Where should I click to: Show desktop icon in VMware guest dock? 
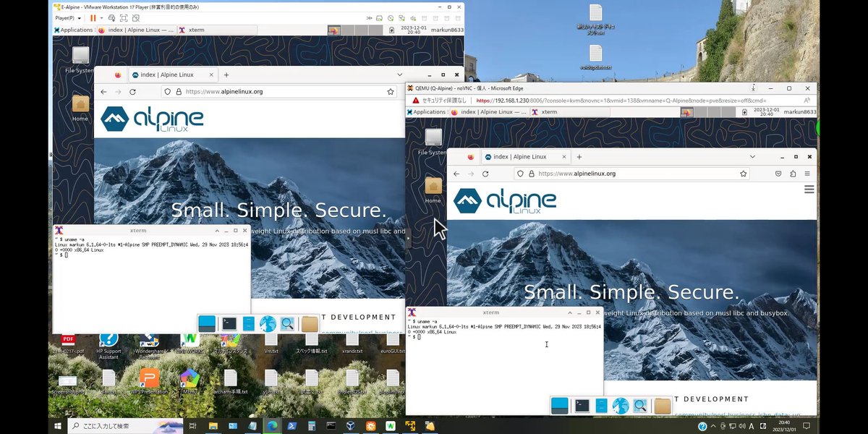[207, 323]
